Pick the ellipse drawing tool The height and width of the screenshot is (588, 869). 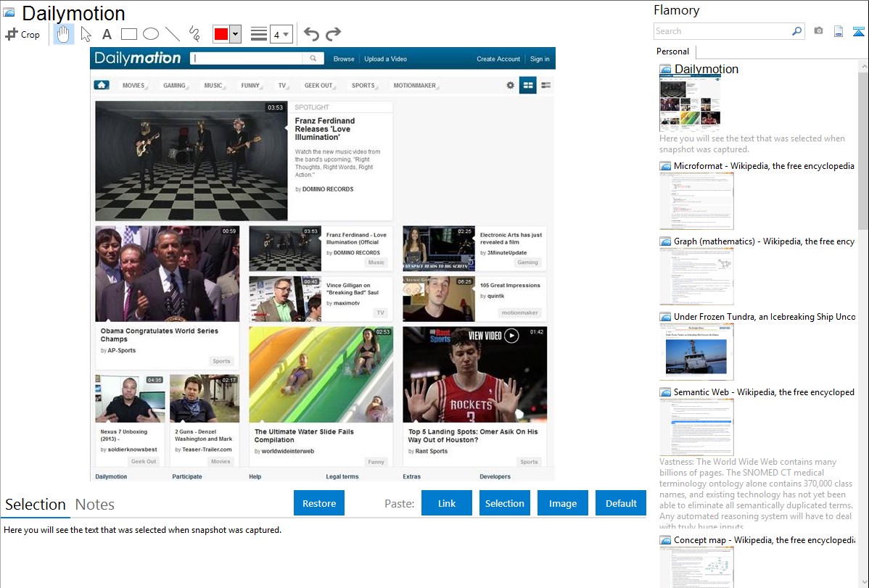[151, 34]
